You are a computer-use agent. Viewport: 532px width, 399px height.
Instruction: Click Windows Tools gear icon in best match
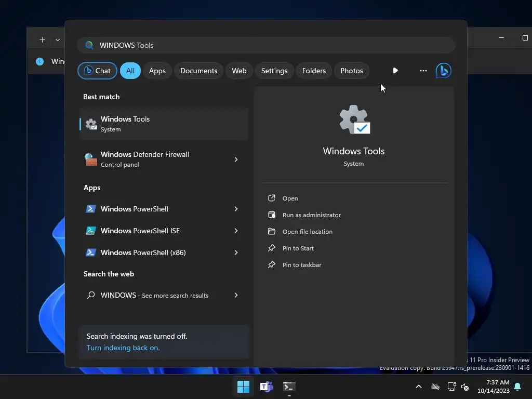coord(91,124)
